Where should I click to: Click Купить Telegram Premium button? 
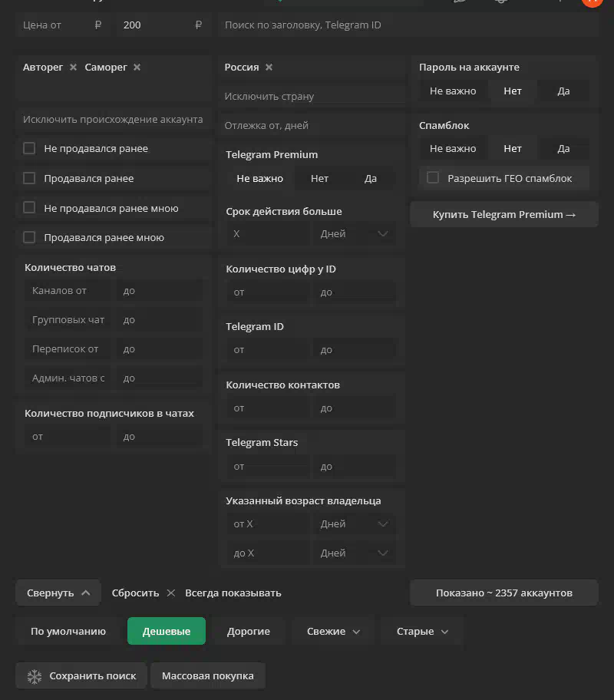coord(504,214)
